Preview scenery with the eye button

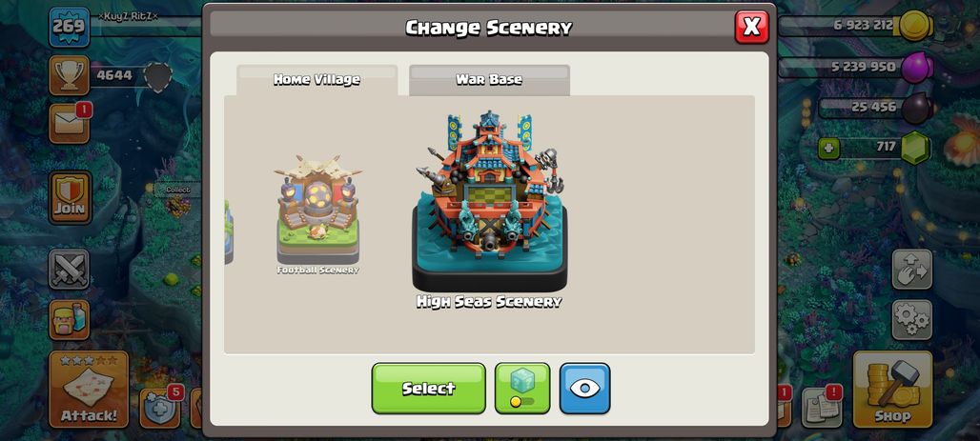584,388
